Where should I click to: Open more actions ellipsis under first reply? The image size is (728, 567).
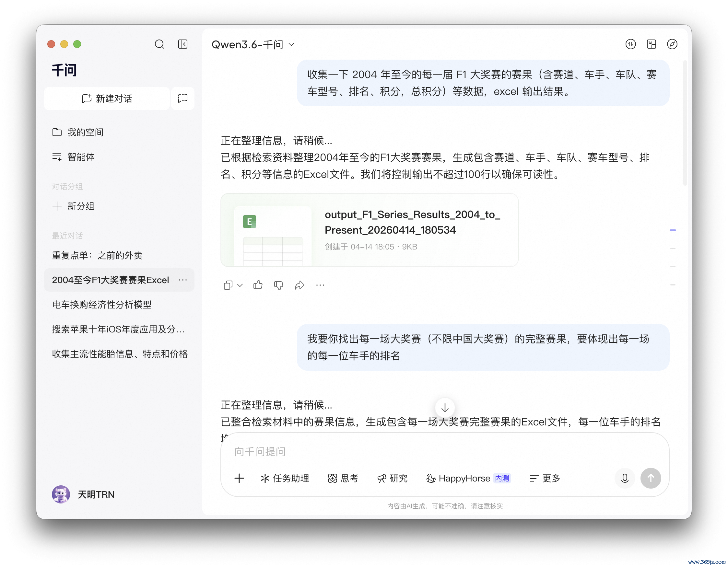(x=320, y=285)
